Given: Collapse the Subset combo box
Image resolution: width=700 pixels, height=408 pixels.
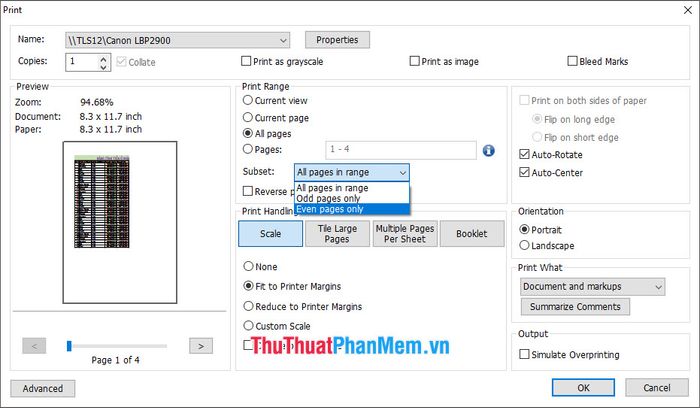Looking at the screenshot, I should point(352,172).
